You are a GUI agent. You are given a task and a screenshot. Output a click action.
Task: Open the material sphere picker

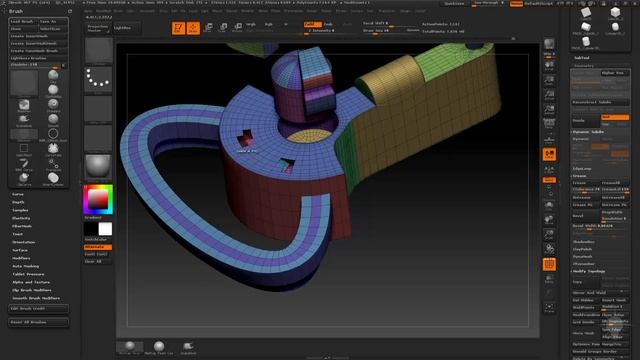(98, 167)
